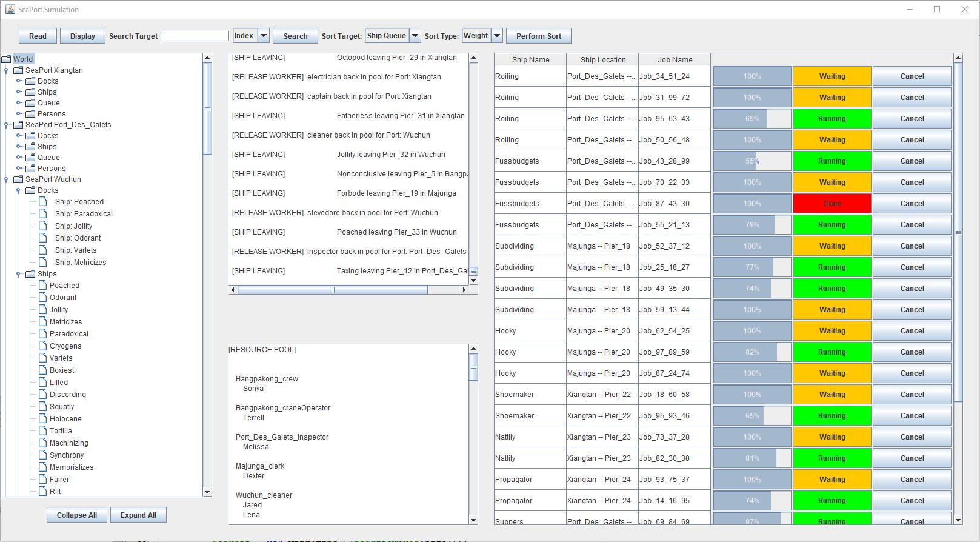Expand Ships under SeaPort Xiangtan

pos(19,92)
